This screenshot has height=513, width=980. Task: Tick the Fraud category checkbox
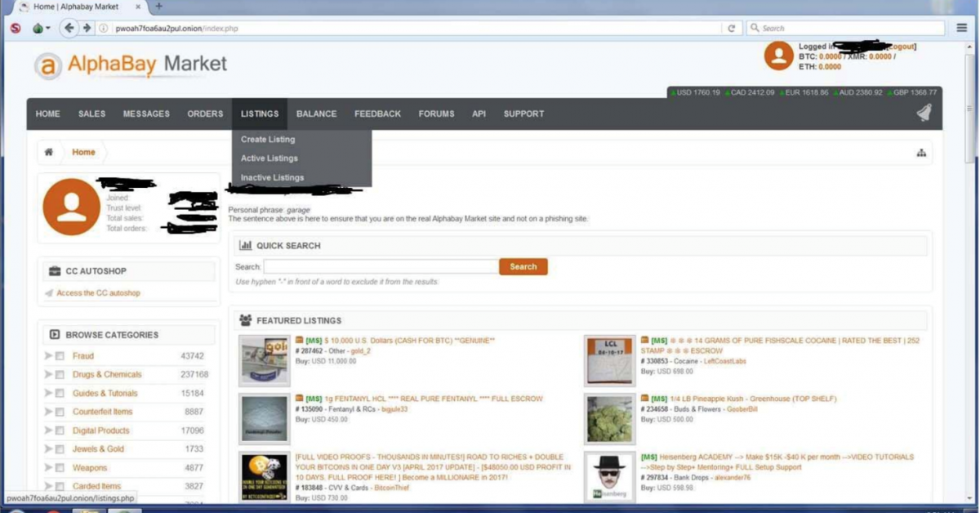pyautogui.click(x=60, y=356)
